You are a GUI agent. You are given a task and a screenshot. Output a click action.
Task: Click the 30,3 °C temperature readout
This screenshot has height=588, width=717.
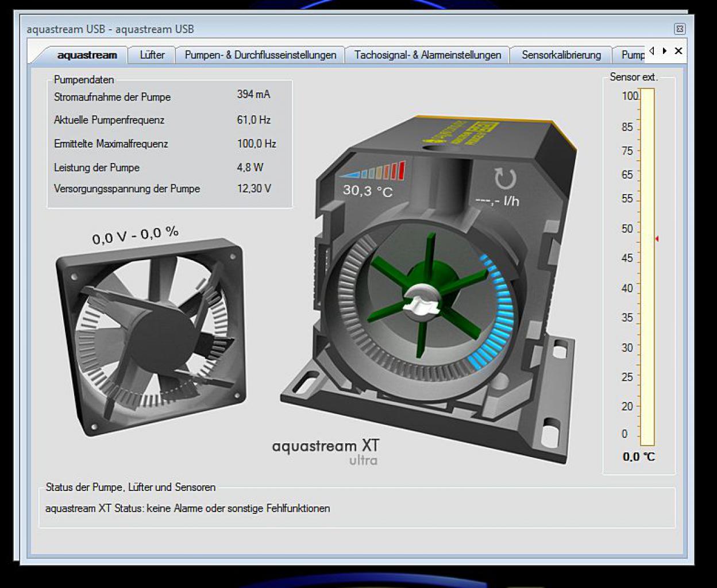point(368,191)
